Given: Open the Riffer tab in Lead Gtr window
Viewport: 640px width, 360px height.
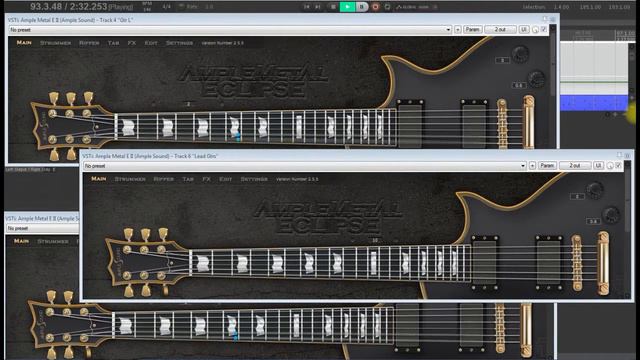Looking at the screenshot, I should coord(164,179).
